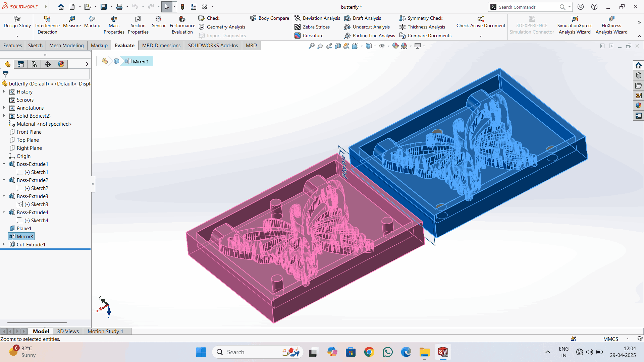Open the Markup tool
This screenshot has width=644, height=362.
pyautogui.click(x=92, y=22)
